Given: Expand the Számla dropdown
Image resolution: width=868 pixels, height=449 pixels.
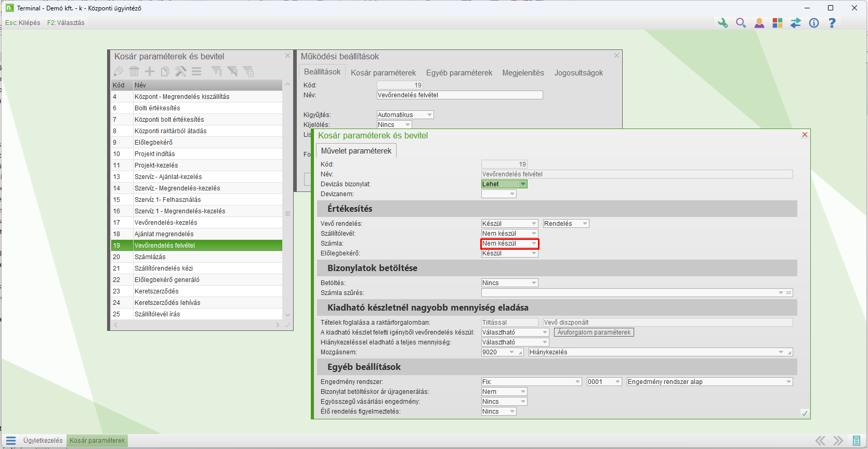Looking at the screenshot, I should point(534,243).
